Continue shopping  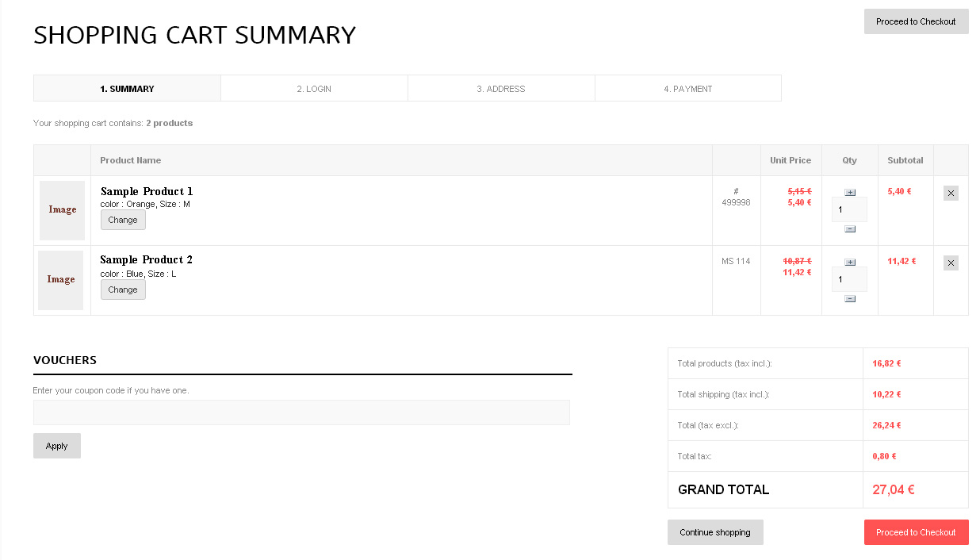coord(715,532)
